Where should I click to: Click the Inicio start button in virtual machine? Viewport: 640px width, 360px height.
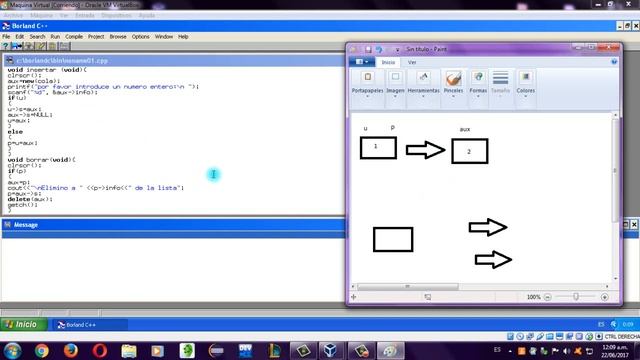[24, 324]
